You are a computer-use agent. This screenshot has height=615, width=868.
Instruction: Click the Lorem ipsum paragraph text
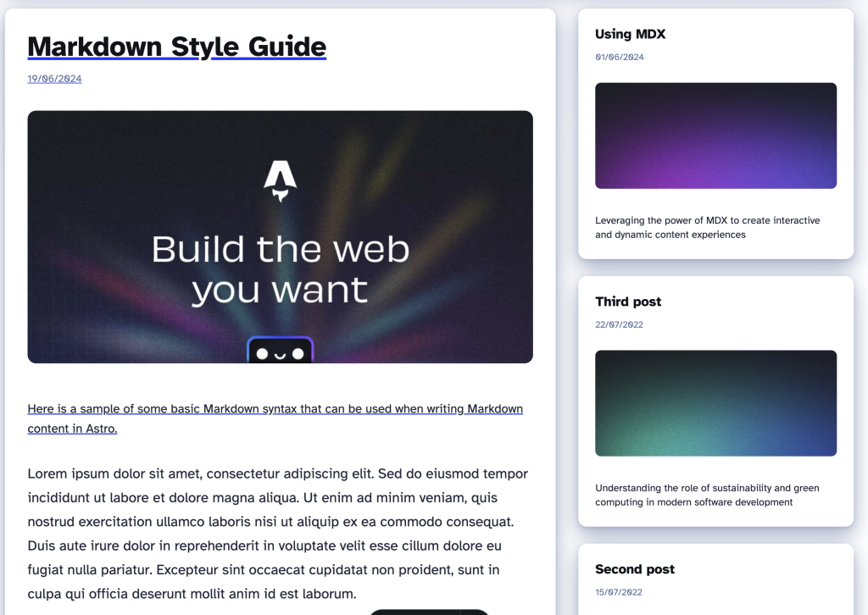[x=278, y=534]
